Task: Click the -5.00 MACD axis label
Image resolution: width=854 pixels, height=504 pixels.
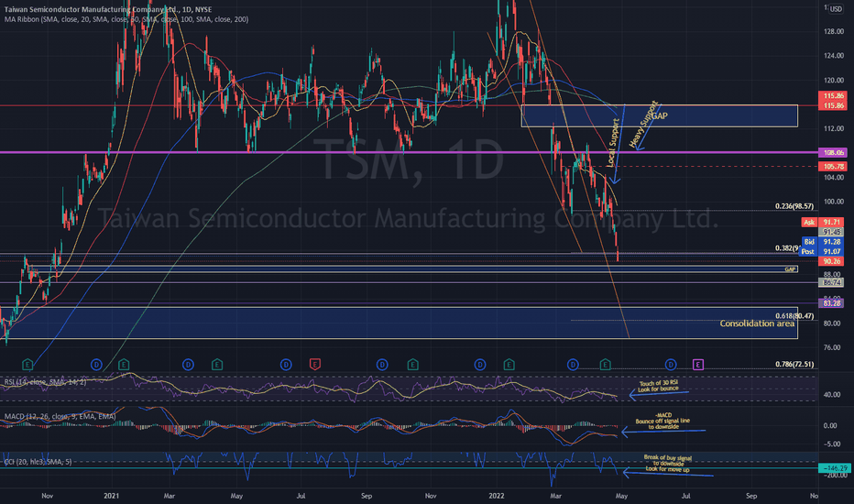Action: pos(831,444)
